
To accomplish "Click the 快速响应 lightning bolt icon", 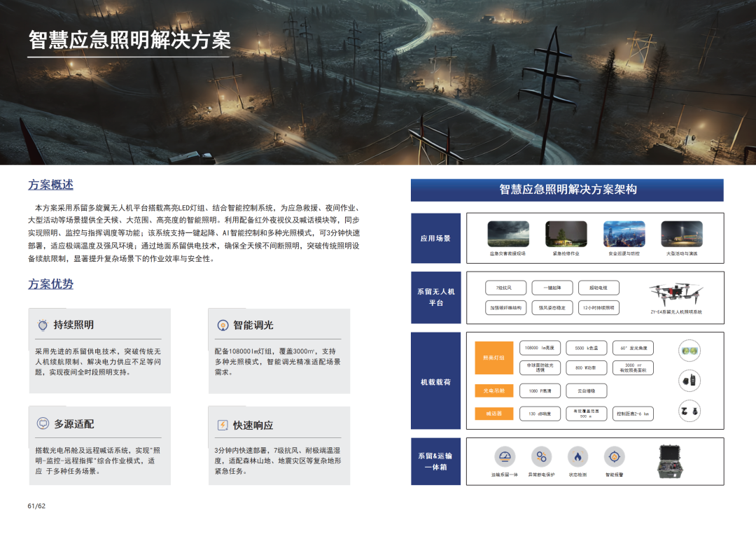I will tap(223, 425).
